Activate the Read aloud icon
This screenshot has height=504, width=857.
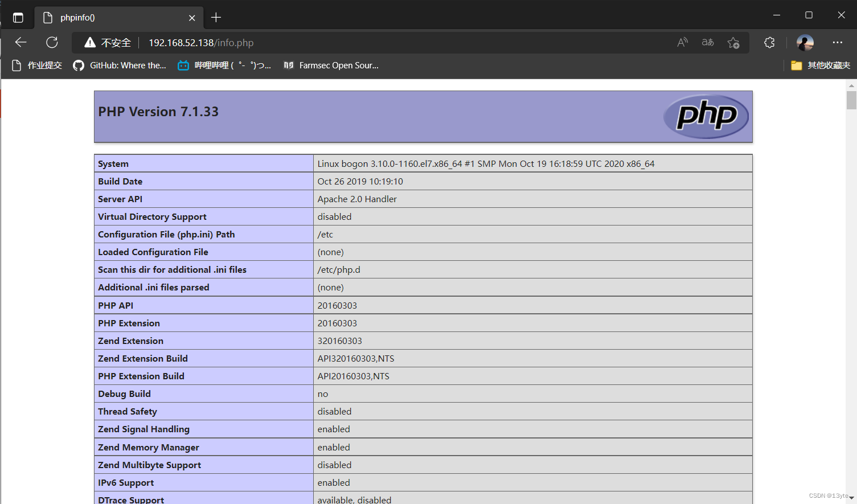tap(682, 42)
